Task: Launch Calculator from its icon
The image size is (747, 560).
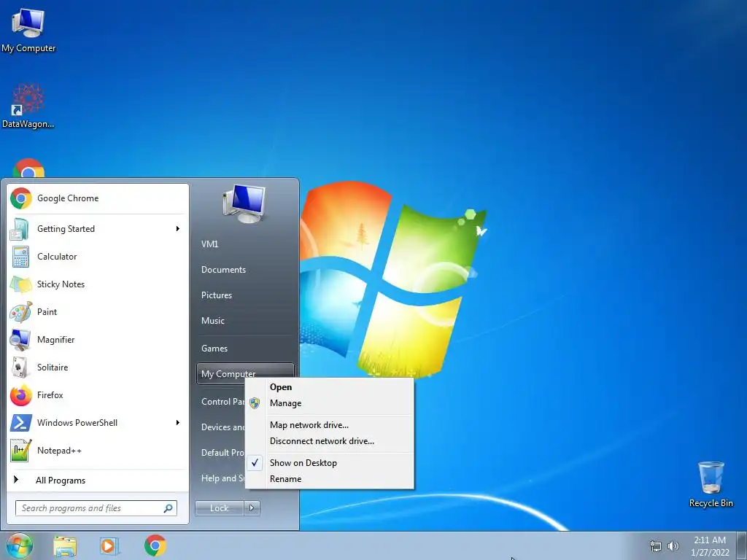Action: 21,257
